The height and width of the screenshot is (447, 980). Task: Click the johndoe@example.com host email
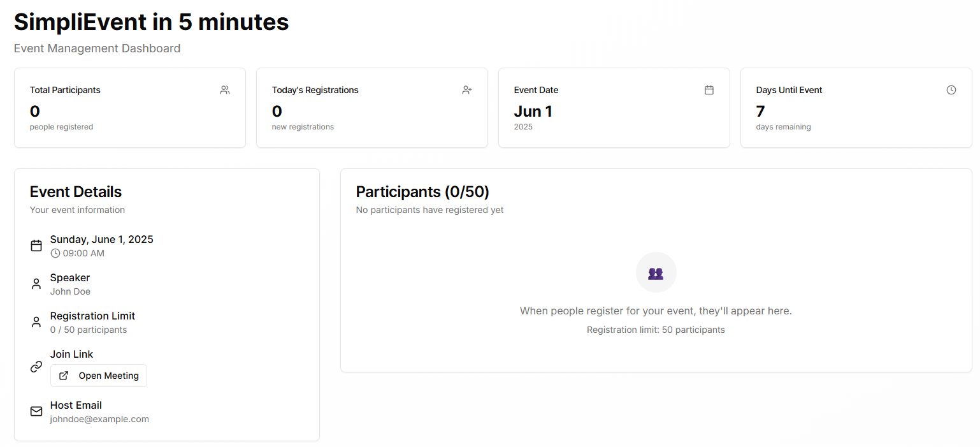pyautogui.click(x=99, y=419)
